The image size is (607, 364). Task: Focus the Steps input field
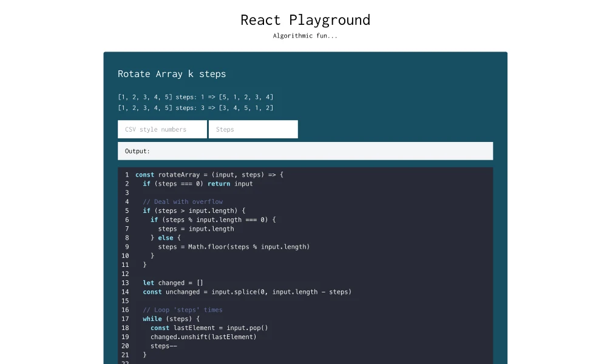[x=253, y=129]
